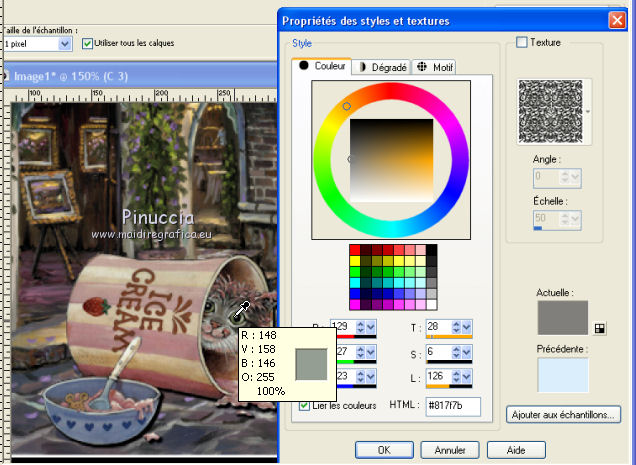Select the black swatch in the palette grid
Image resolution: width=636 pixels, height=465 pixels.
432,250
